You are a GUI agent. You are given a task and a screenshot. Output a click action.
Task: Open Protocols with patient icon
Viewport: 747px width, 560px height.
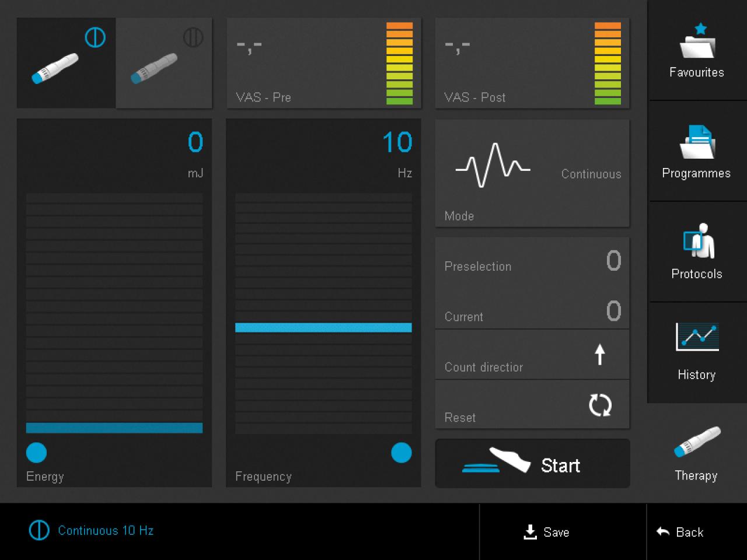pos(697,242)
